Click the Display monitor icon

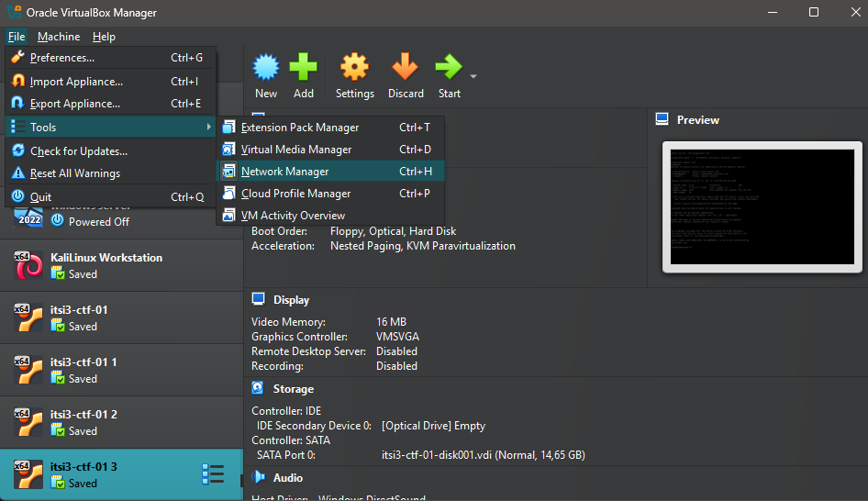(258, 299)
